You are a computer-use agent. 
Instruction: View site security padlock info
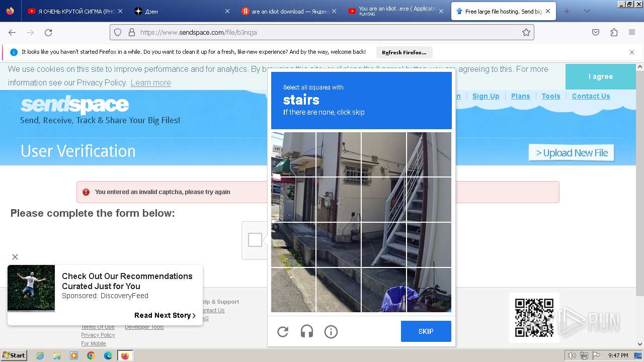[132, 32]
